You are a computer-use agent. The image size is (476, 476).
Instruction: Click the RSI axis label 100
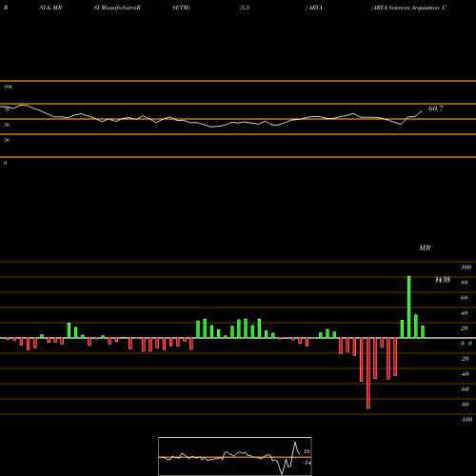click(8, 87)
